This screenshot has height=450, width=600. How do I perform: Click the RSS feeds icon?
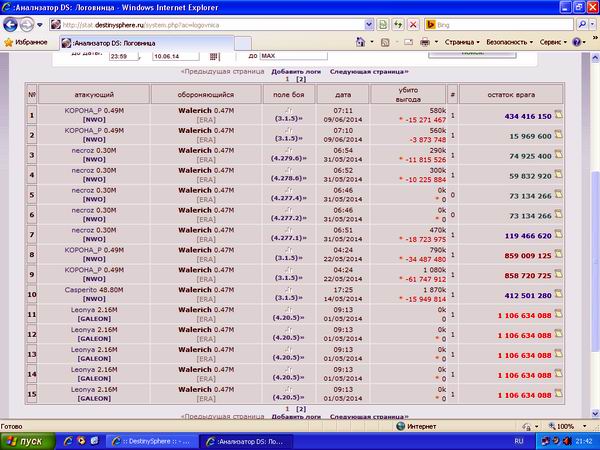[x=385, y=42]
